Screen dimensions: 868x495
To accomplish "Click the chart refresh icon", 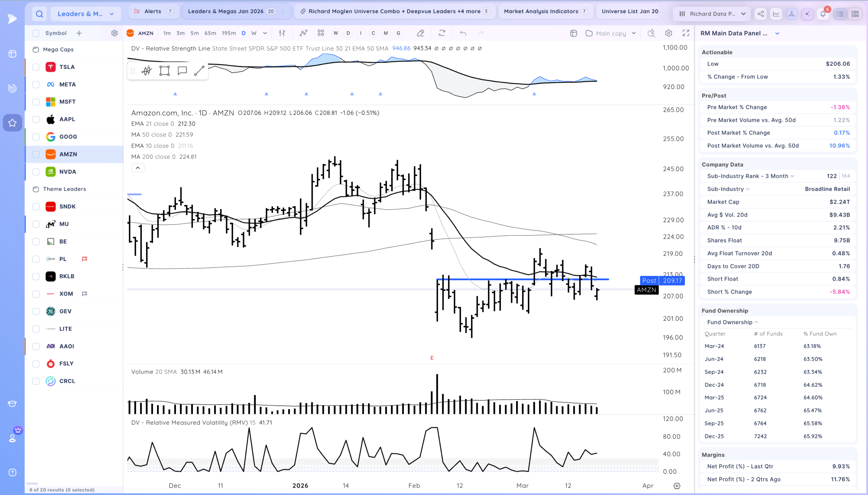I will coord(442,33).
